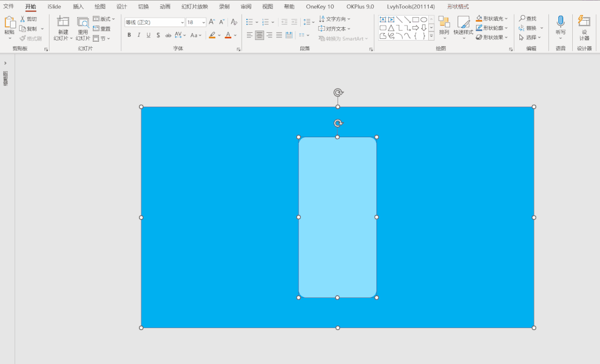Image resolution: width=600 pixels, height=364 pixels.
Task: Justify text alignment
Action: (x=279, y=35)
